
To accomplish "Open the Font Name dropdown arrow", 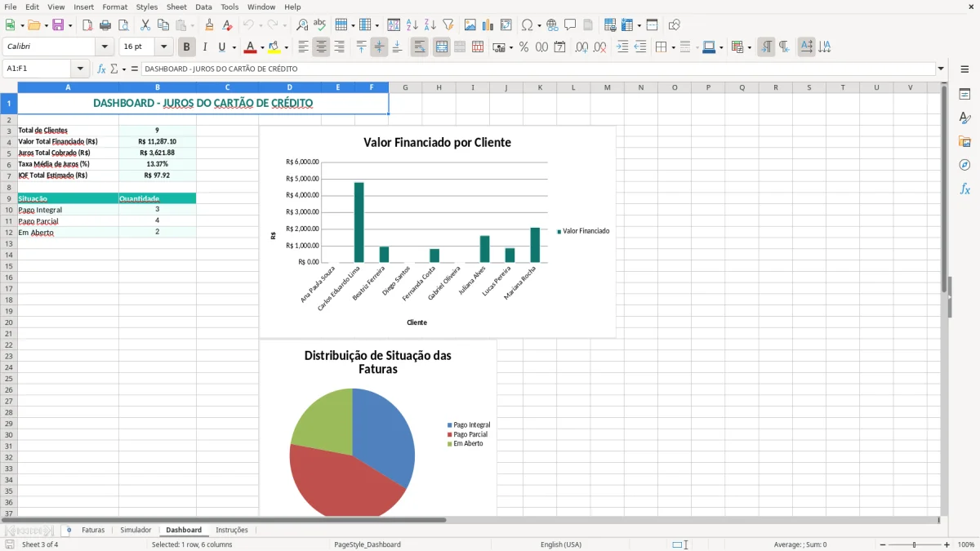I will pyautogui.click(x=105, y=47).
